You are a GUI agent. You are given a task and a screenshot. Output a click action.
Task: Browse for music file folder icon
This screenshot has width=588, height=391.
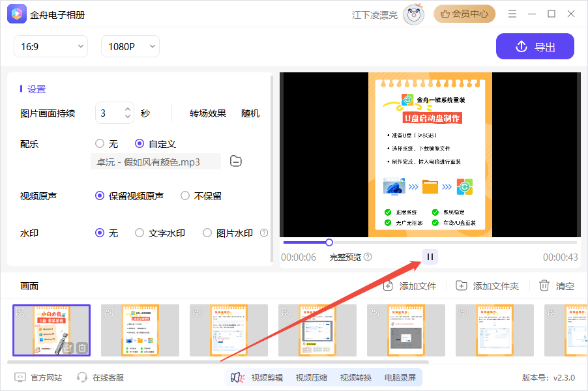(x=235, y=161)
